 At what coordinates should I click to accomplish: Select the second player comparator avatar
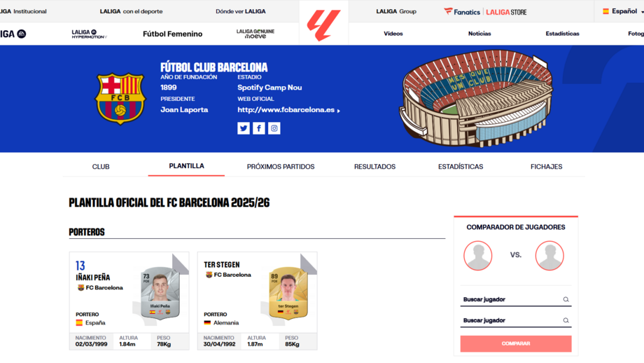coord(549,256)
